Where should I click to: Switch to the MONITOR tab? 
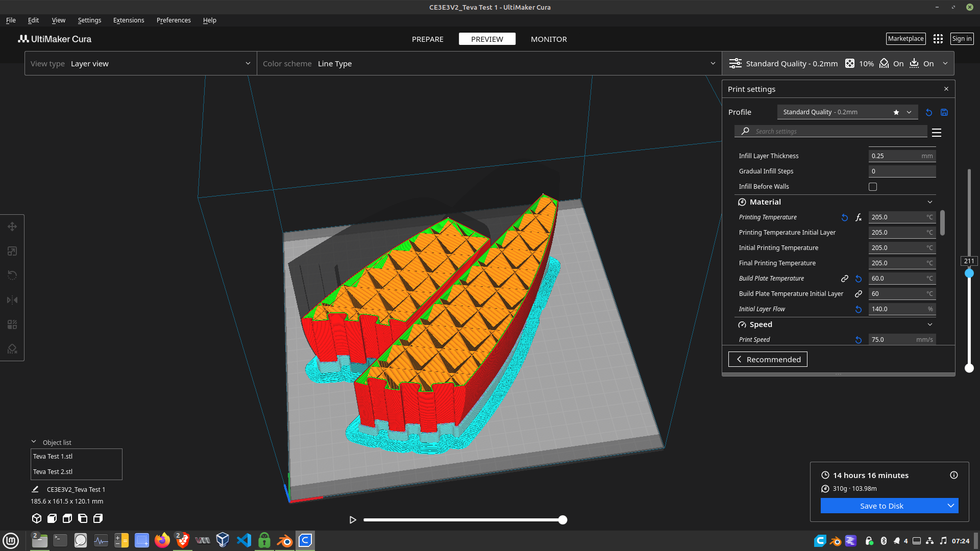click(549, 39)
